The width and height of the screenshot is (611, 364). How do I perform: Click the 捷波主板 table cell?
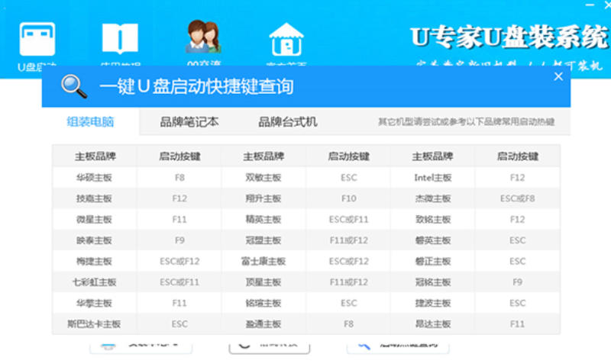(432, 303)
